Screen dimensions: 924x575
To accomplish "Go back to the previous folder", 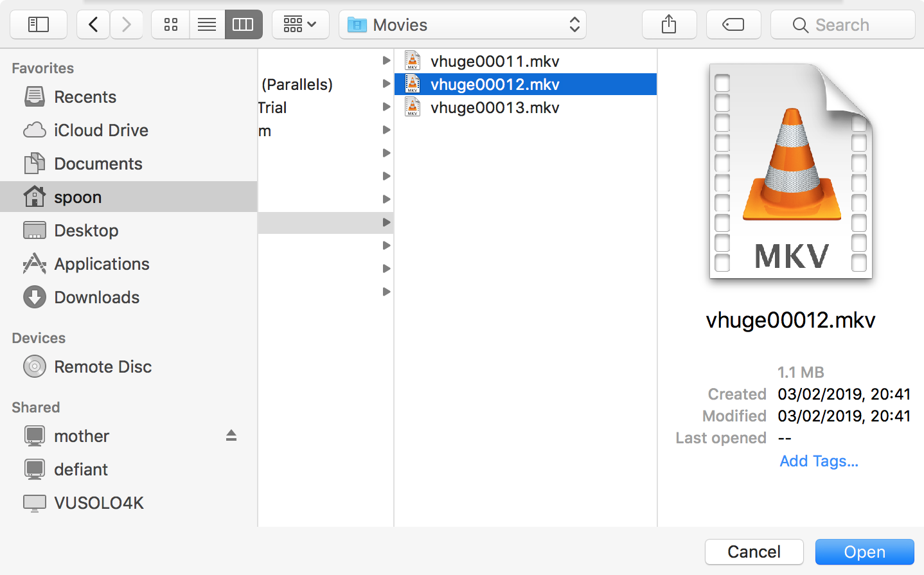I will click(93, 25).
